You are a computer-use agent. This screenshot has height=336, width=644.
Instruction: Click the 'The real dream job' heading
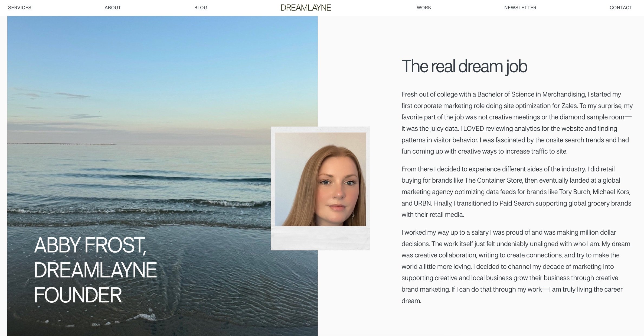click(x=464, y=66)
